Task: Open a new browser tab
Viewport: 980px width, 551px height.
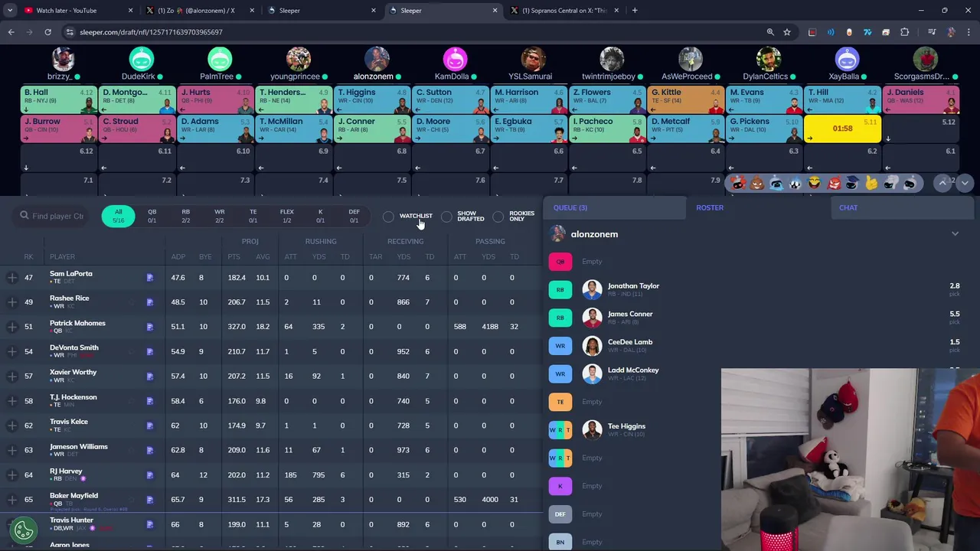Action: [635, 11]
